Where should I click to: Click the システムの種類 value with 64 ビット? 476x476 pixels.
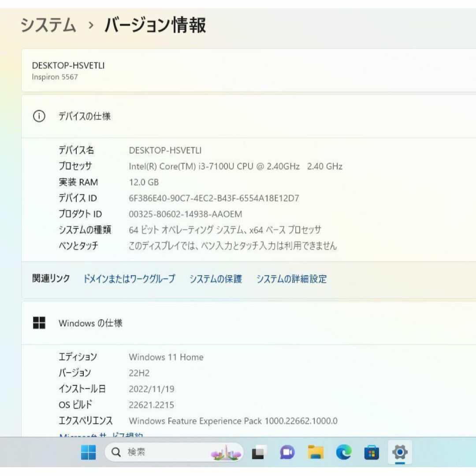point(225,230)
